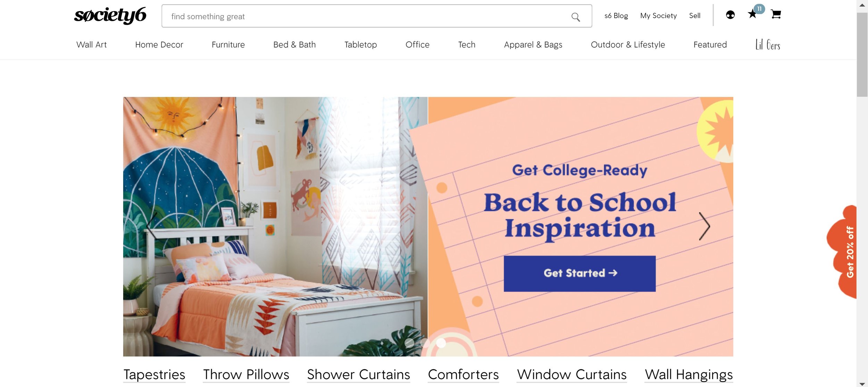This screenshot has width=868, height=387.
Task: Click the Get Started button
Action: (579, 274)
